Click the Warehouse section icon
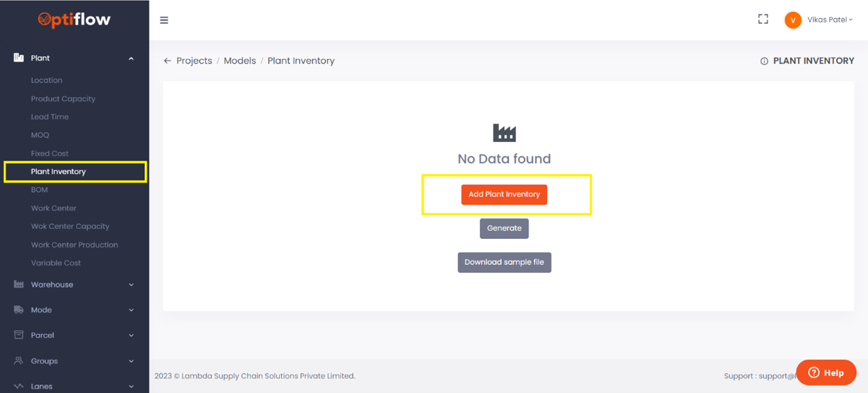This screenshot has height=393, width=868. tap(19, 284)
